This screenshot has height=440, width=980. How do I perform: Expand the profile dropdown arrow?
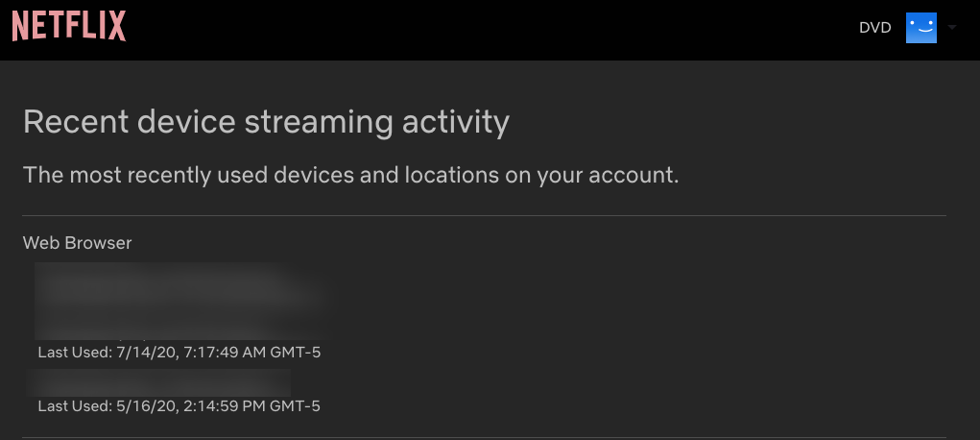click(x=951, y=28)
